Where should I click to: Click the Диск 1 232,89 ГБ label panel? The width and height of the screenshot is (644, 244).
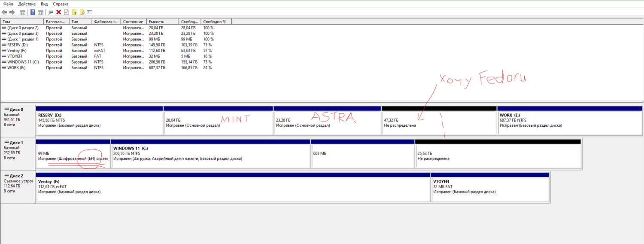click(x=18, y=153)
